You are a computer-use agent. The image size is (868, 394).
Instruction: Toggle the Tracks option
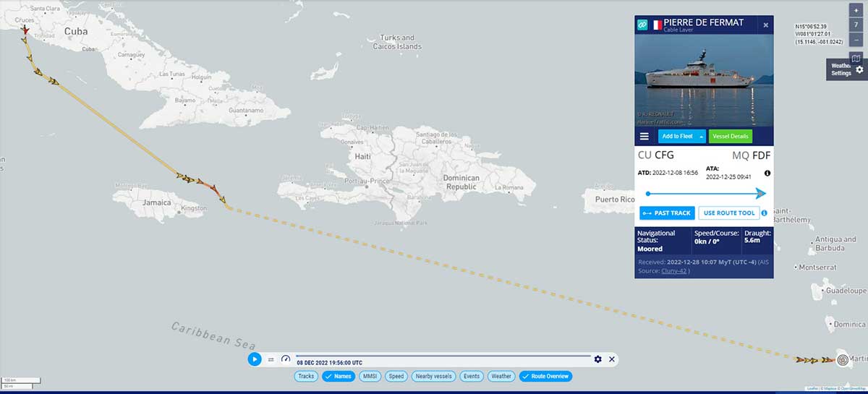[307, 376]
